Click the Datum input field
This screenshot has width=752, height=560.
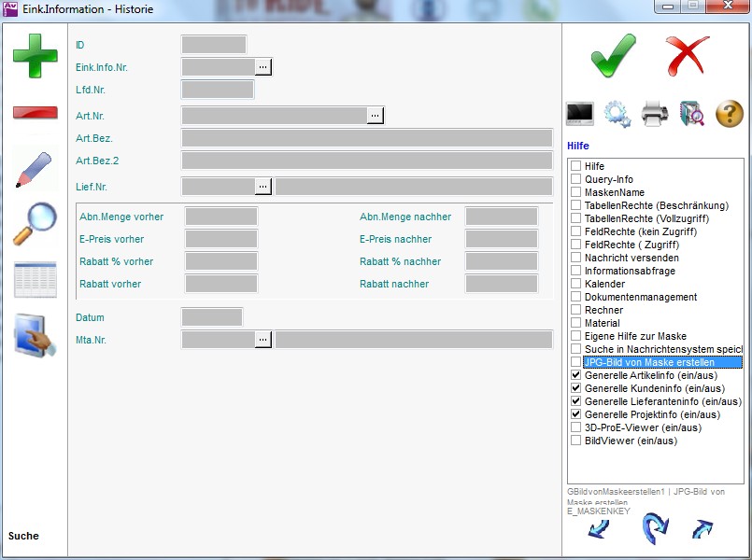[x=212, y=317]
